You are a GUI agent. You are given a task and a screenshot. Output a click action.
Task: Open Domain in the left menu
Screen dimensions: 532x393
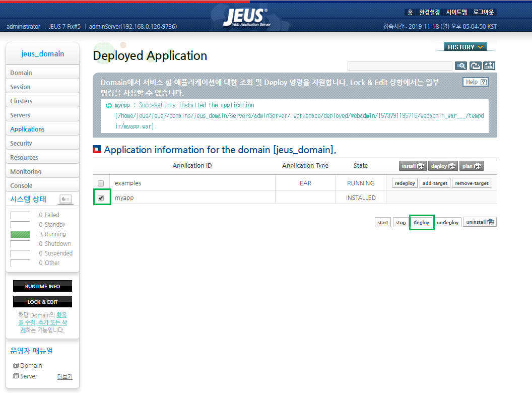(x=42, y=73)
